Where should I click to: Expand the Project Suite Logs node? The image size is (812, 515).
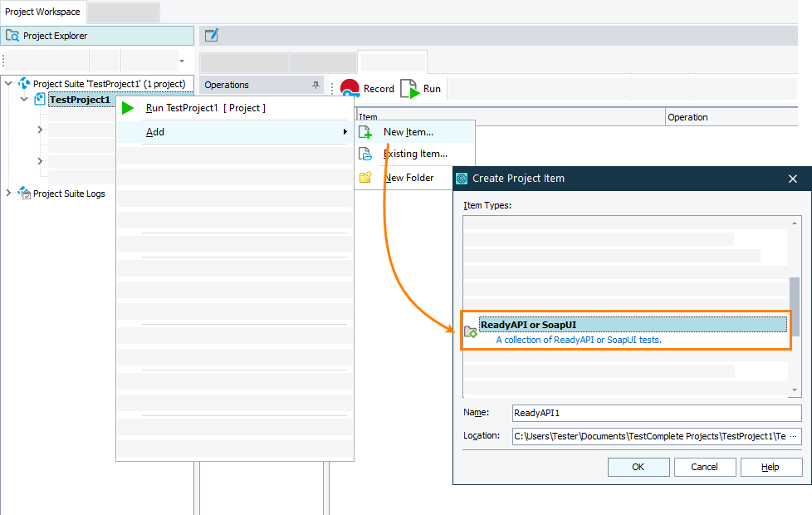[x=8, y=193]
